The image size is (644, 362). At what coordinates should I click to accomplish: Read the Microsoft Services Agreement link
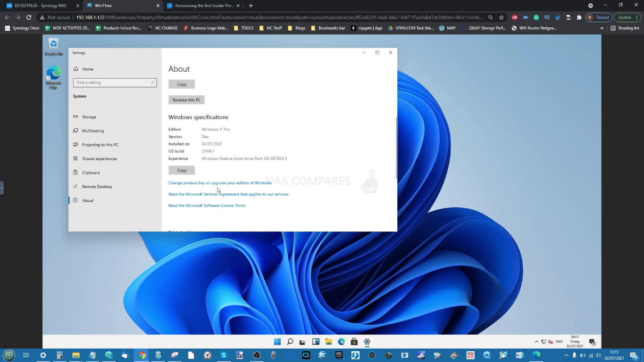tap(228, 194)
